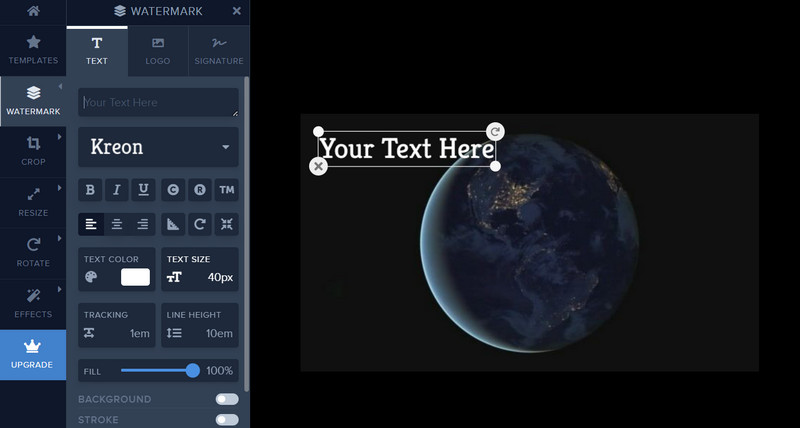Viewport: 800px width, 428px height.
Task: Center align the watermark text
Action: (117, 224)
